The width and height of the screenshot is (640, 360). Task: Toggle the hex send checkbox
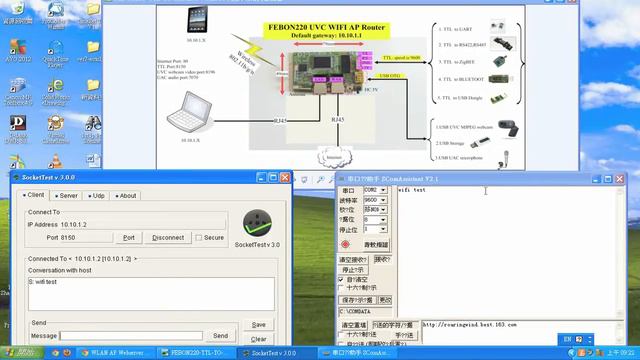point(341,335)
